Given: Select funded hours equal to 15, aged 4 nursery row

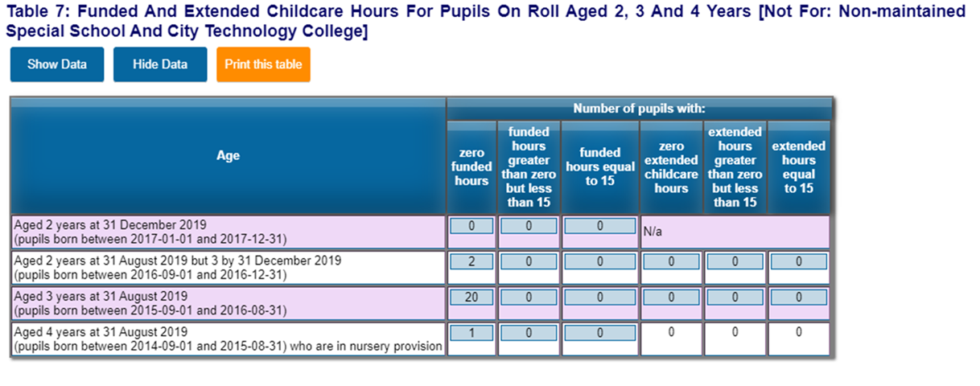Looking at the screenshot, I should [x=600, y=333].
